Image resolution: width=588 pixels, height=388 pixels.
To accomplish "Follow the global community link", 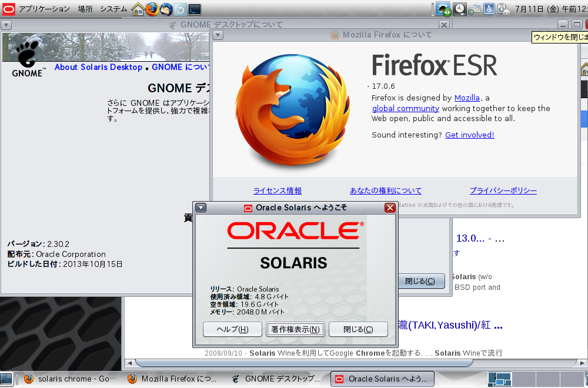I will coord(405,108).
